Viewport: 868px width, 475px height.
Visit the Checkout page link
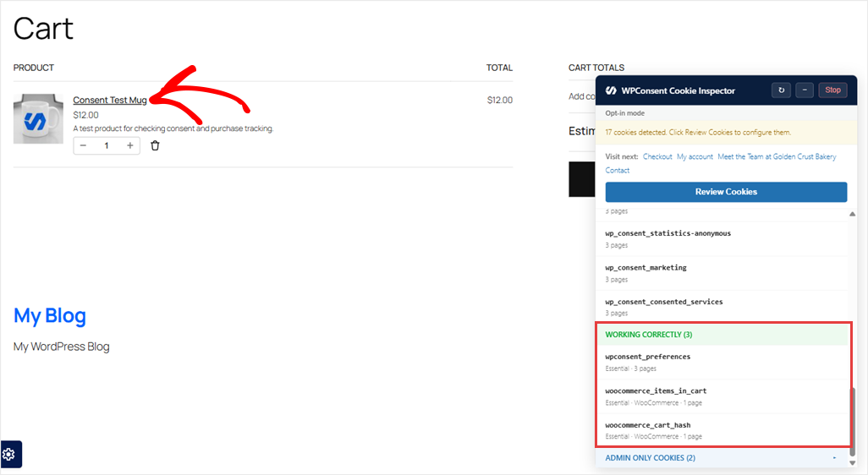657,156
